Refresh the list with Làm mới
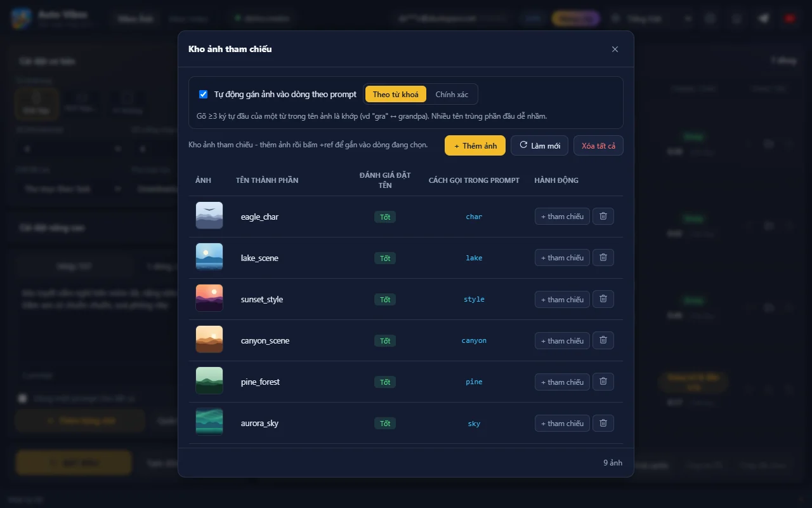 539,145
